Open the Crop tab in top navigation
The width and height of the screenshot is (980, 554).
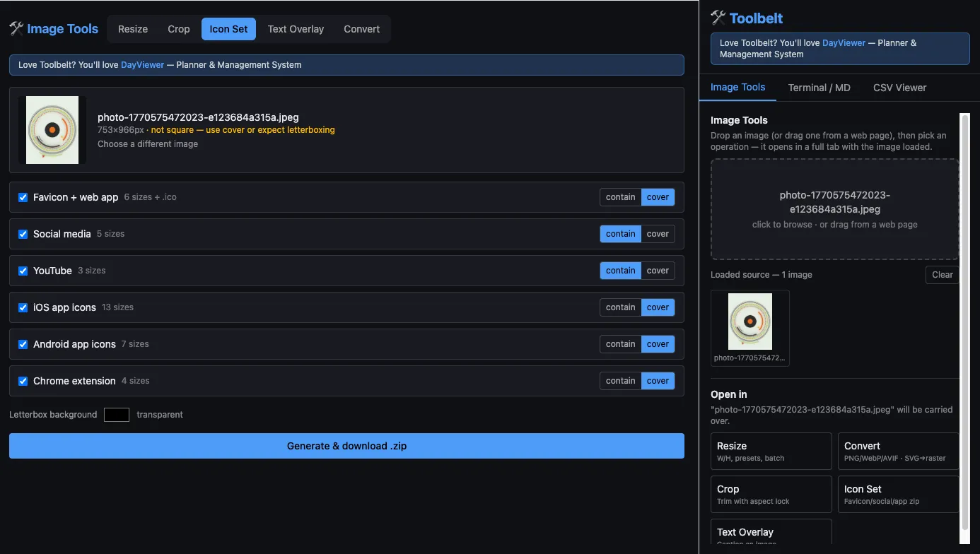179,29
